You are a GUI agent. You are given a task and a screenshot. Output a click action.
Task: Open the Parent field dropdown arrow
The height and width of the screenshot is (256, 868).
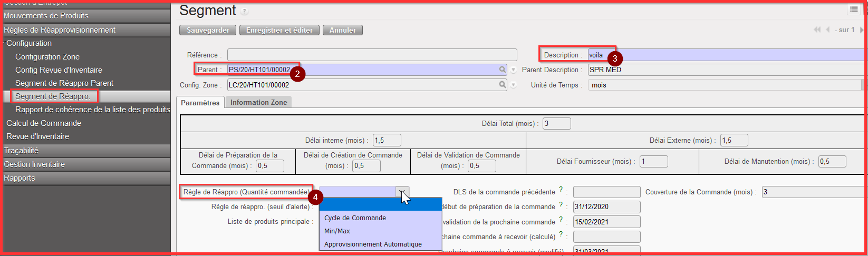[513, 70]
